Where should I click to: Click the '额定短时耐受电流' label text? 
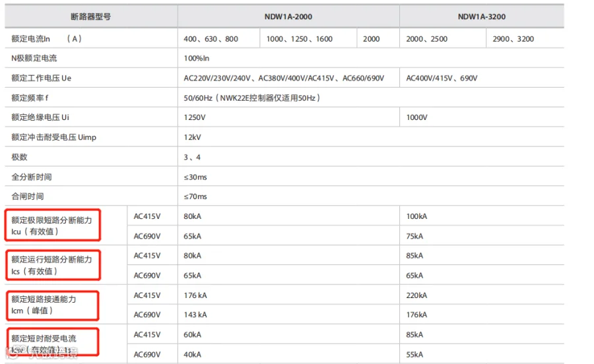(x=44, y=338)
